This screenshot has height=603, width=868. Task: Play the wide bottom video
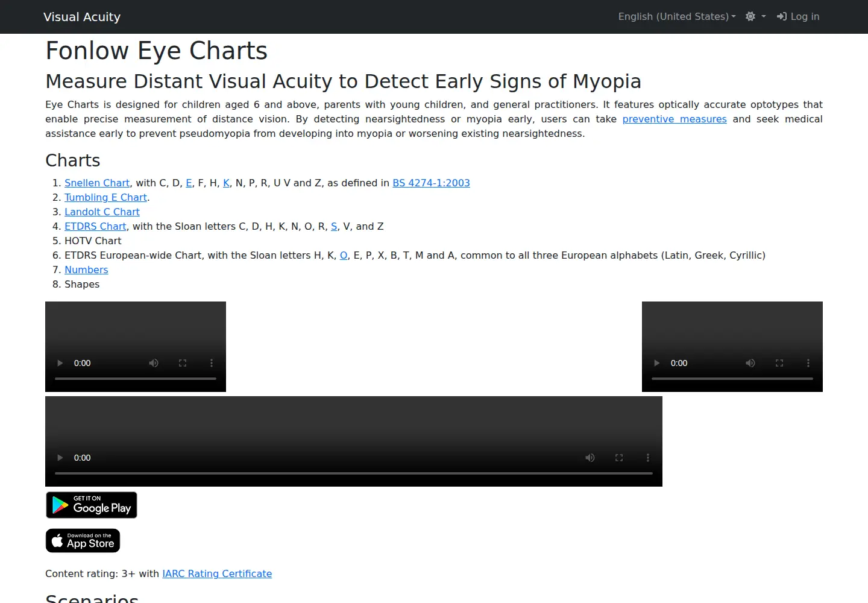(60, 458)
